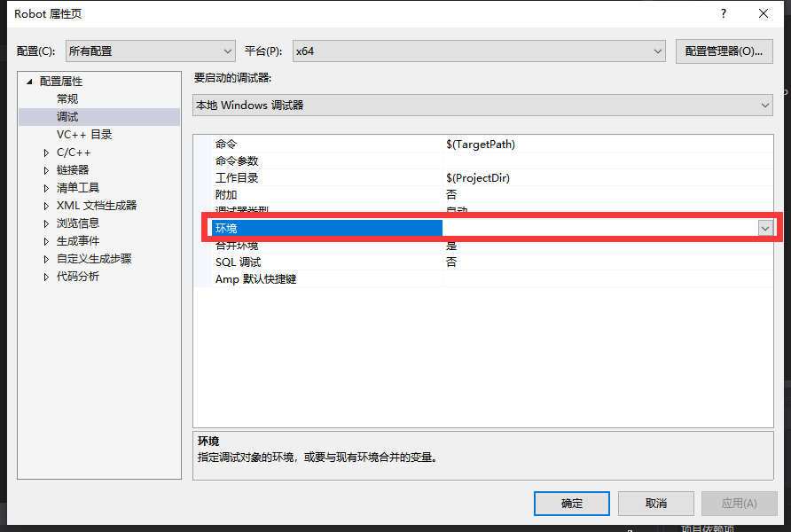
Task: Select 常规 in the property tree
Action: point(67,98)
